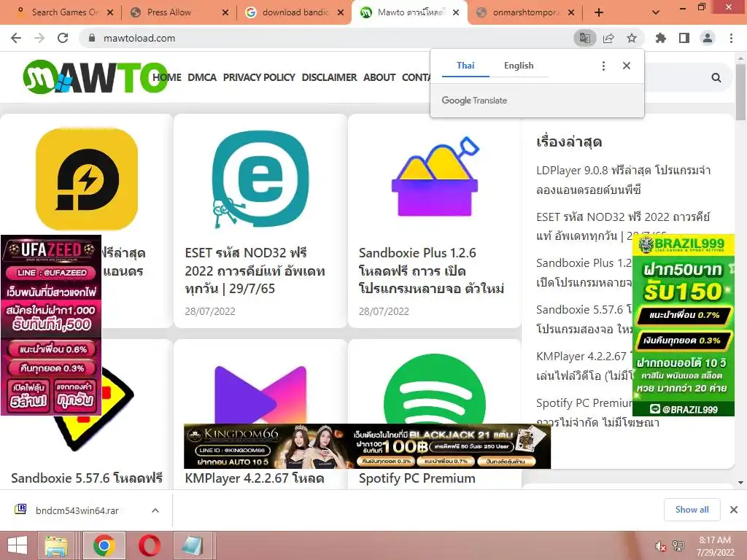
Task: Open ESET NOD32 2022 article title
Action: 255,271
